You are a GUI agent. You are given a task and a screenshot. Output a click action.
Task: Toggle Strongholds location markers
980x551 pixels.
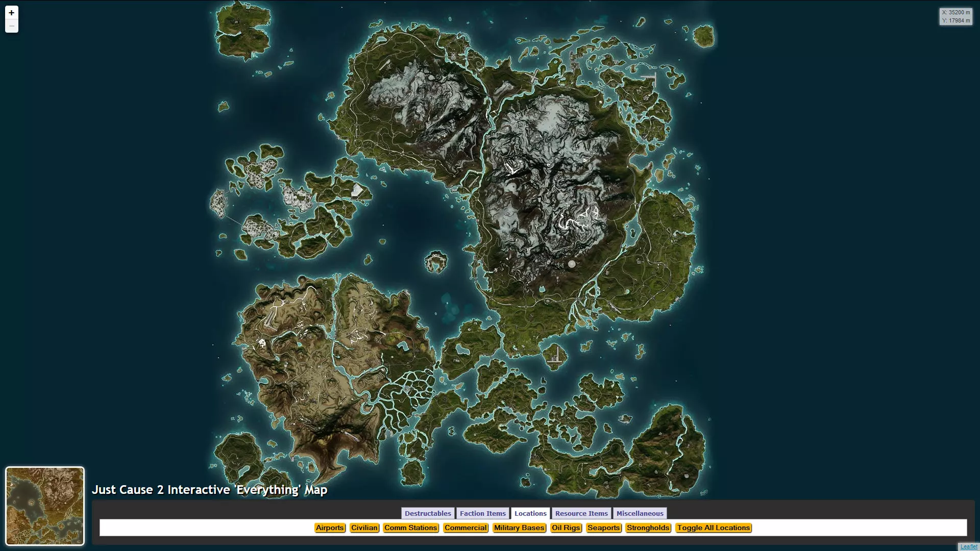(x=648, y=528)
